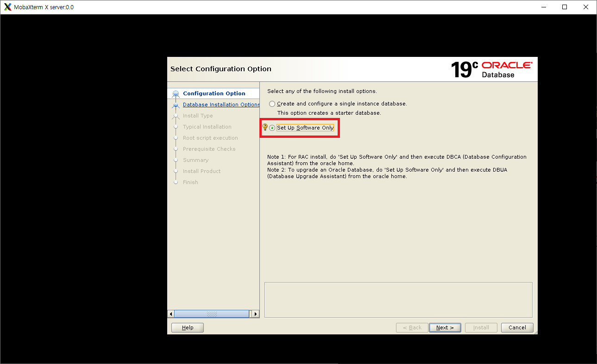Click the Configuration Option step marker icon

click(x=176, y=94)
